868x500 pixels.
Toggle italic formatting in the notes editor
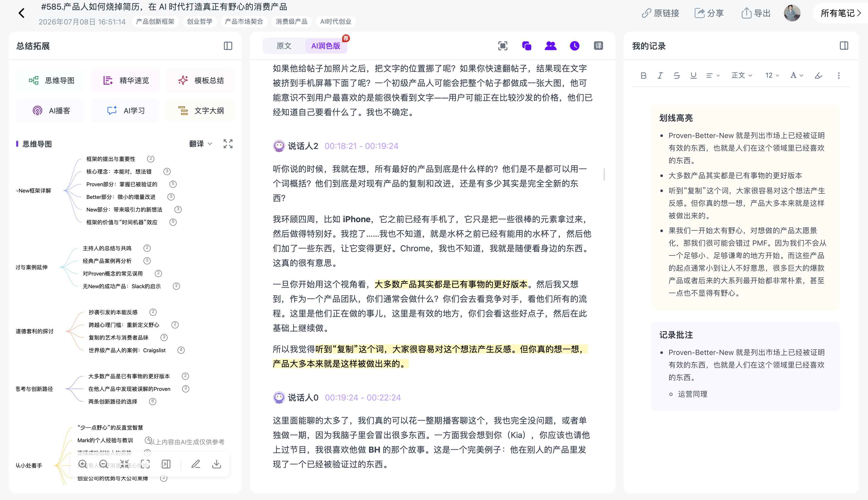(x=660, y=76)
